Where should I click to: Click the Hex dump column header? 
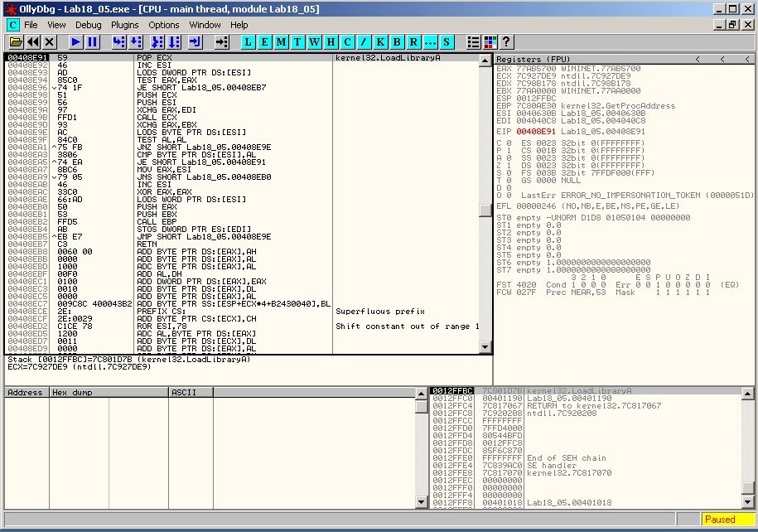108,392
